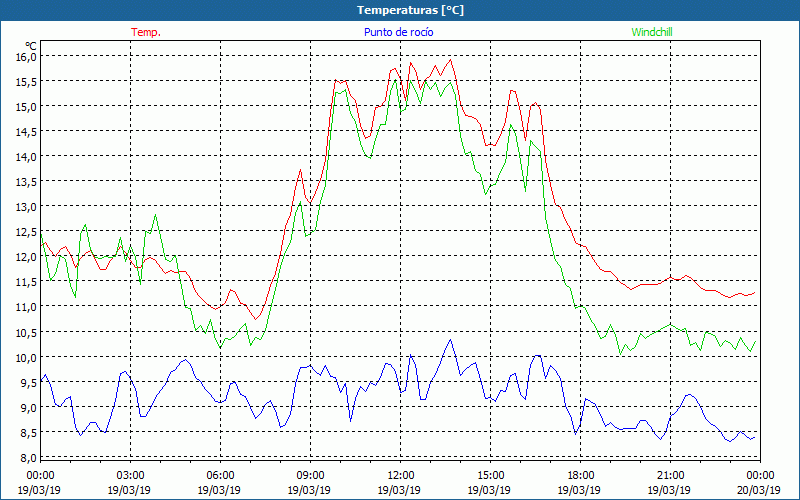The width and height of the screenshot is (800, 500).
Task: Click the '16,0' y-axis value
Action: pyautogui.click(x=26, y=57)
